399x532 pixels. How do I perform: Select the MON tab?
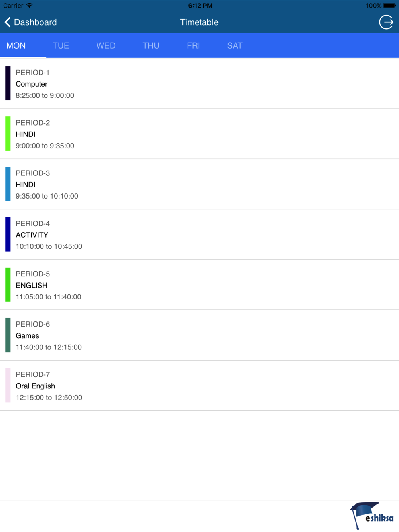16,45
